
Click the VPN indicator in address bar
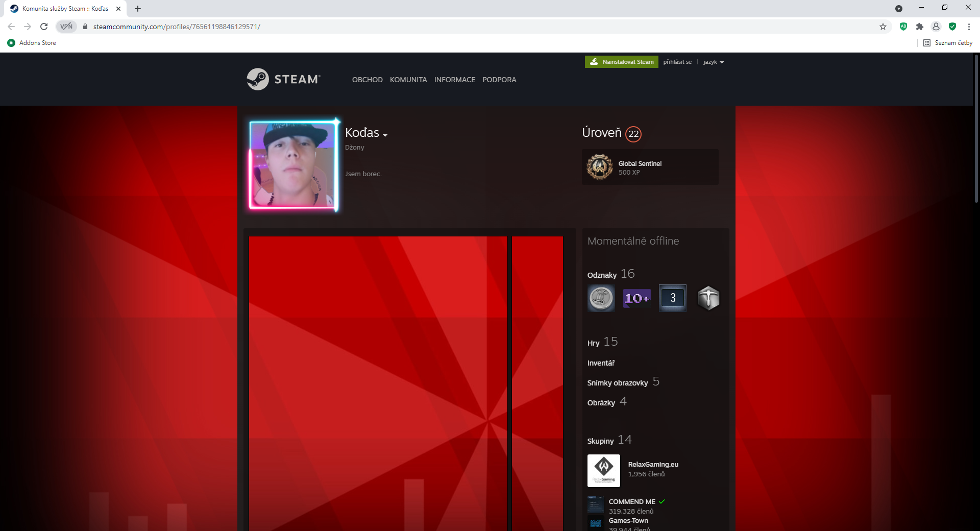(x=66, y=27)
